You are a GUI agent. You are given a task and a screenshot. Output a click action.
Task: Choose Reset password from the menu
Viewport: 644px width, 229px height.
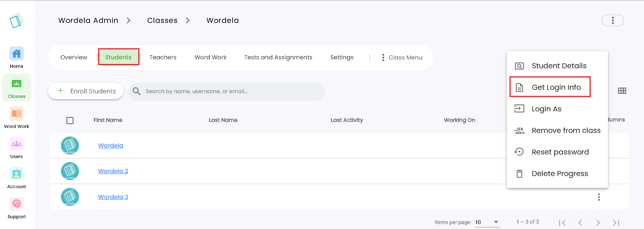point(557,152)
